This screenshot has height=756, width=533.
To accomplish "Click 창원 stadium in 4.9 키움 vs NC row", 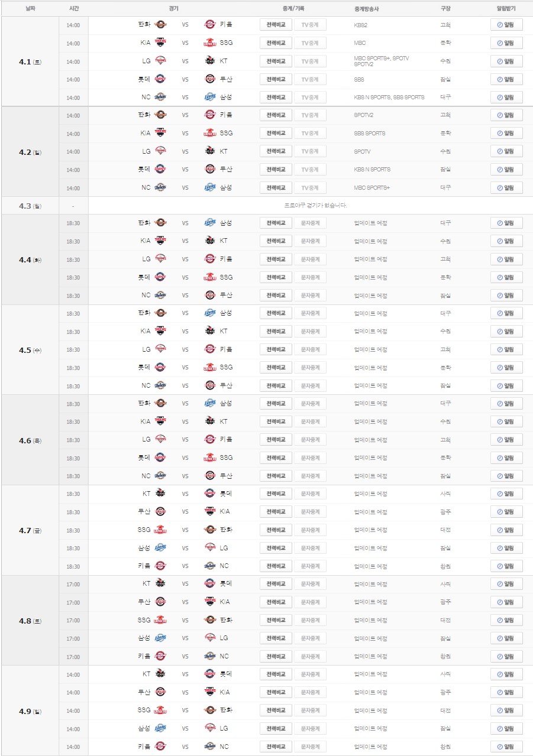I will [445, 747].
